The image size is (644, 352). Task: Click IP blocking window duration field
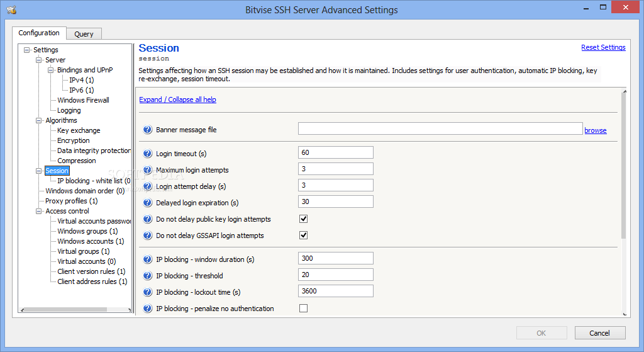pyautogui.click(x=336, y=258)
